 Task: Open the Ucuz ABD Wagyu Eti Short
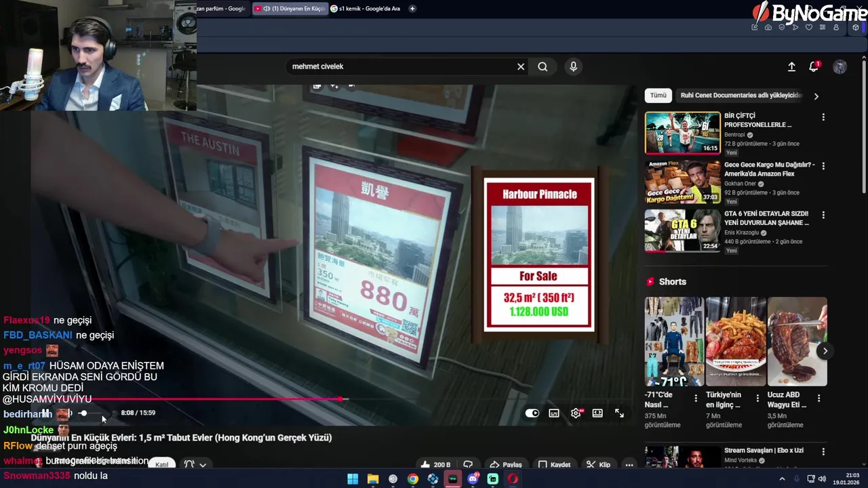click(797, 342)
